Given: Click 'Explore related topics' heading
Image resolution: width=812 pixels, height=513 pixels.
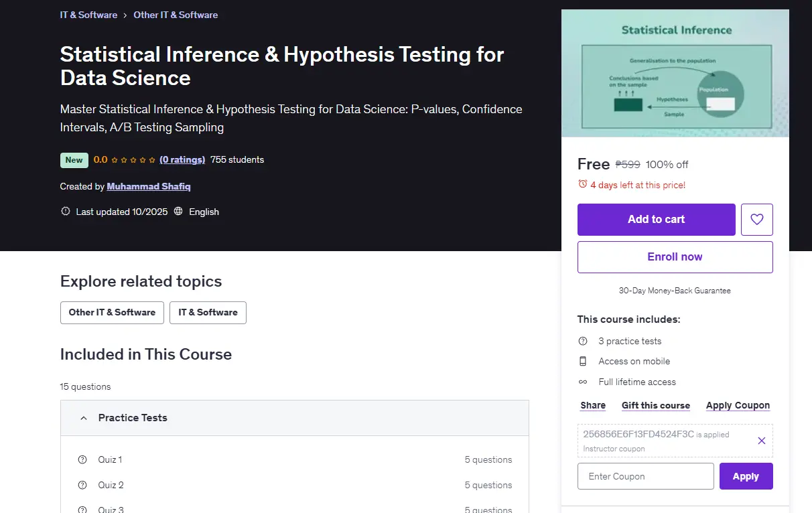Looking at the screenshot, I should tap(141, 281).
